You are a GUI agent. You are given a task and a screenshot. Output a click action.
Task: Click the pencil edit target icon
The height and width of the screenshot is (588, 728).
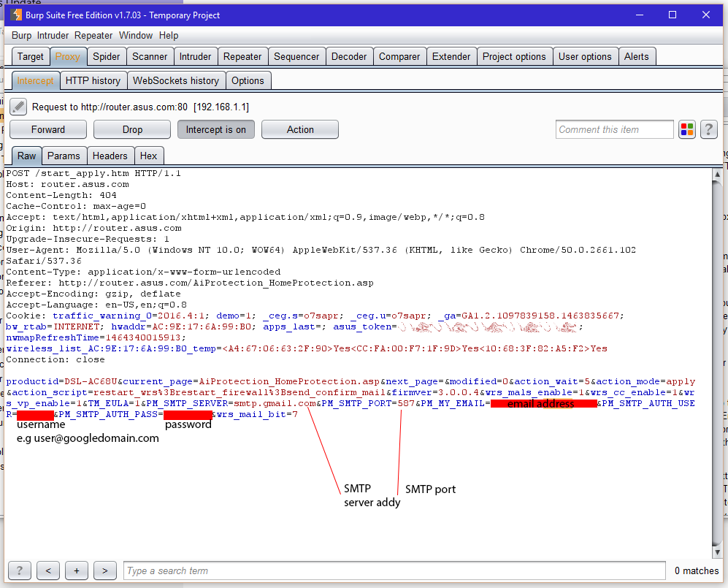click(x=18, y=107)
